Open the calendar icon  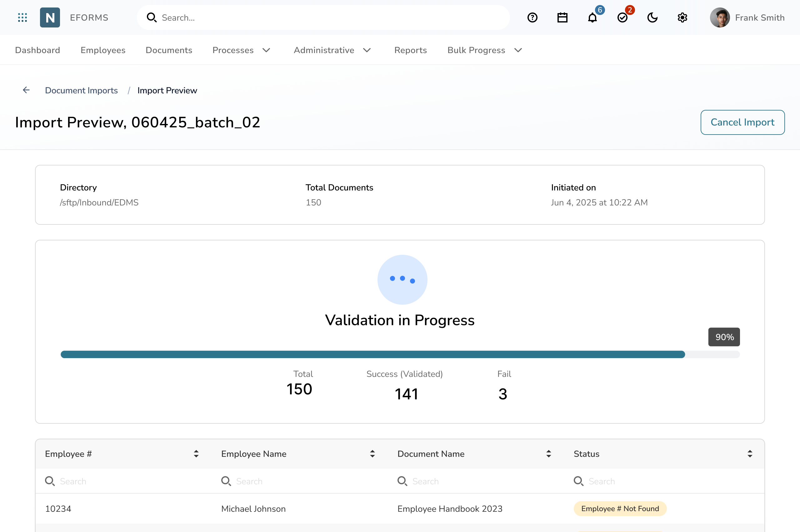pyautogui.click(x=562, y=17)
